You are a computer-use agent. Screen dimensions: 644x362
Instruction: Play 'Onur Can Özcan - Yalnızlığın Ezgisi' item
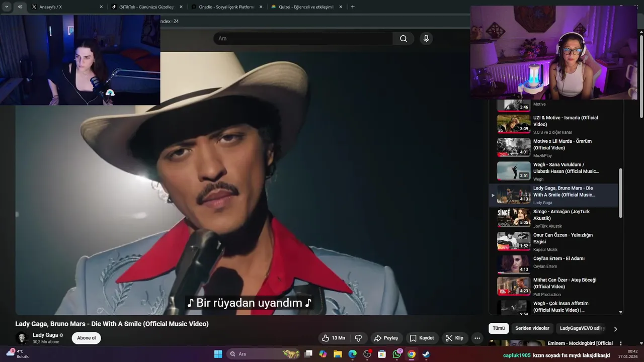click(553, 242)
